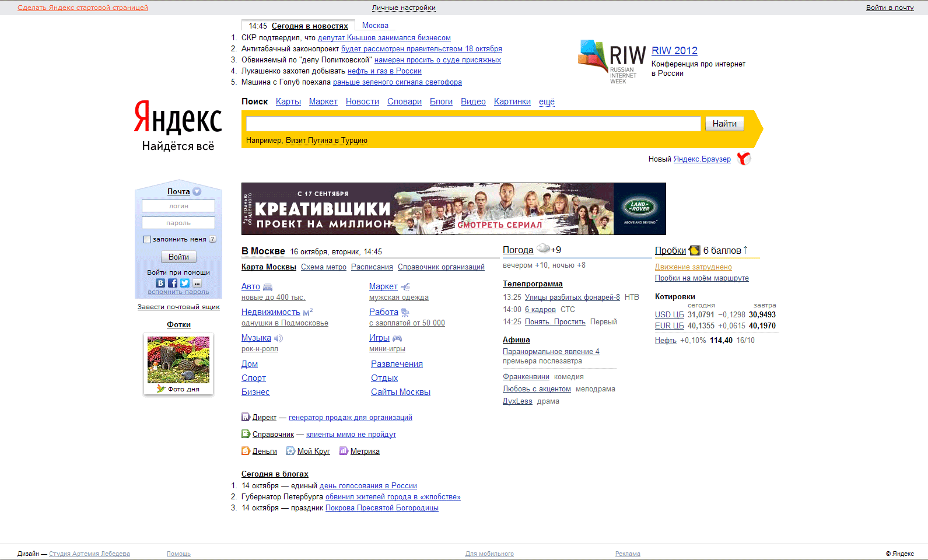Viewport: 928px width, 560px height.
Task: Open the Фото дня thumbnail image
Action: pos(178,360)
